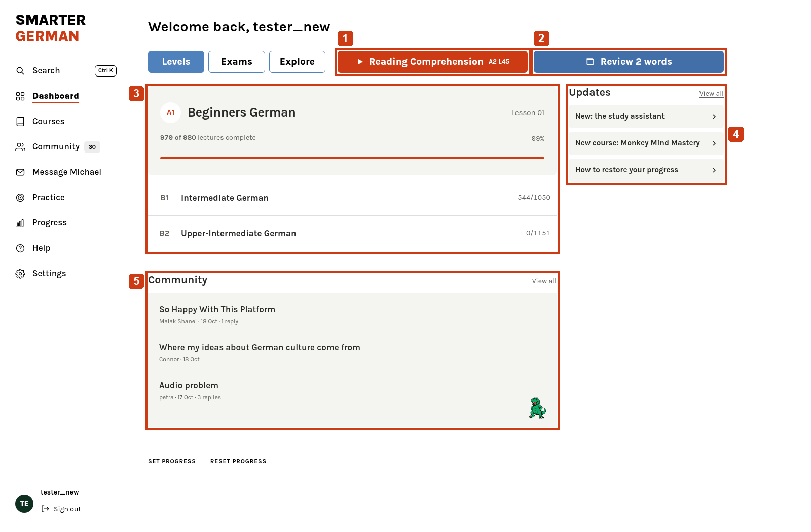Open post about German culture ideas
The height and width of the screenshot is (532, 811).
point(260,348)
